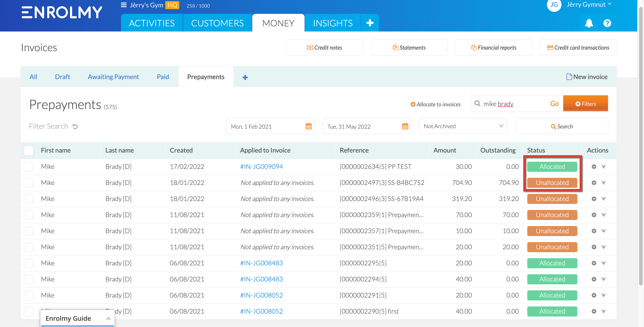Open gear settings for the 30.00 PP TEST row
The image size is (644, 327).
[594, 167]
